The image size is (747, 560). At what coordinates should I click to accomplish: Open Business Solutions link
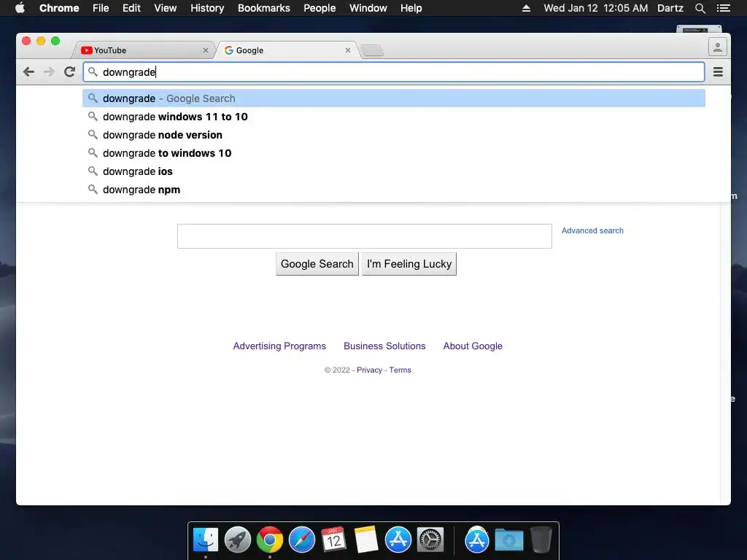[x=384, y=346]
